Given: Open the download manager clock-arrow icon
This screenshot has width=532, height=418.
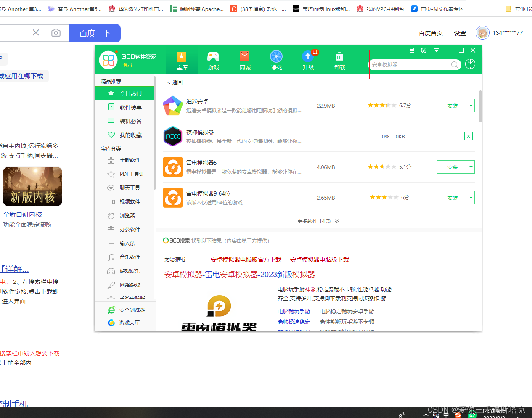Looking at the screenshot, I should 470,64.
